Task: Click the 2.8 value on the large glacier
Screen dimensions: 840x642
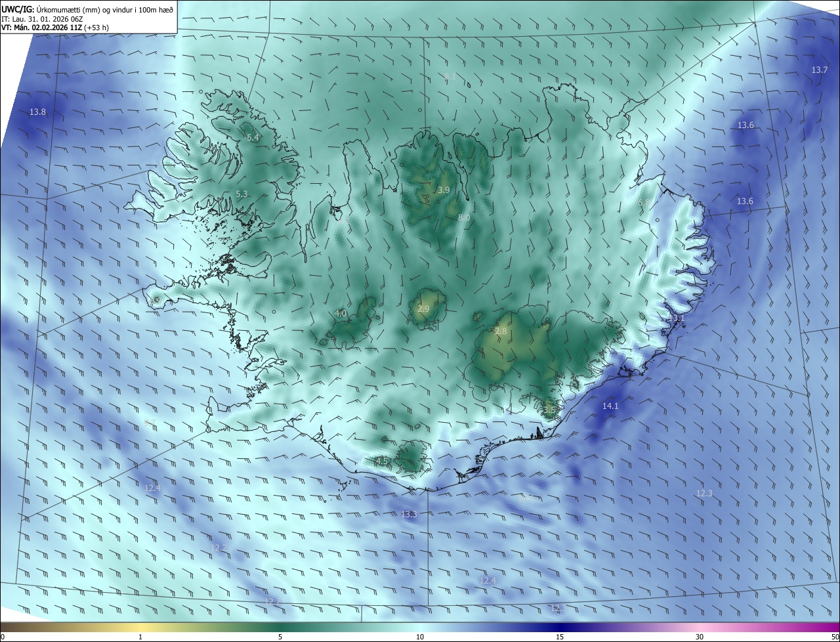Action: (x=501, y=332)
